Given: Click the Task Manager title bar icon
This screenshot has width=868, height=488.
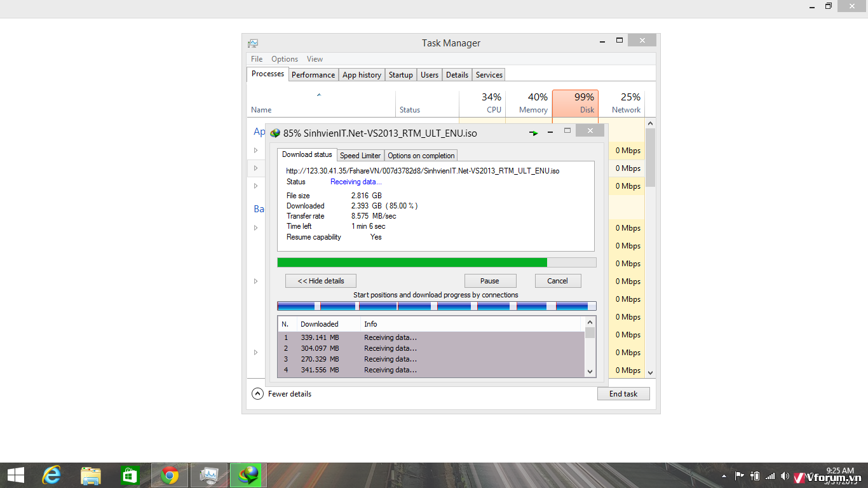Looking at the screenshot, I should pos(253,43).
